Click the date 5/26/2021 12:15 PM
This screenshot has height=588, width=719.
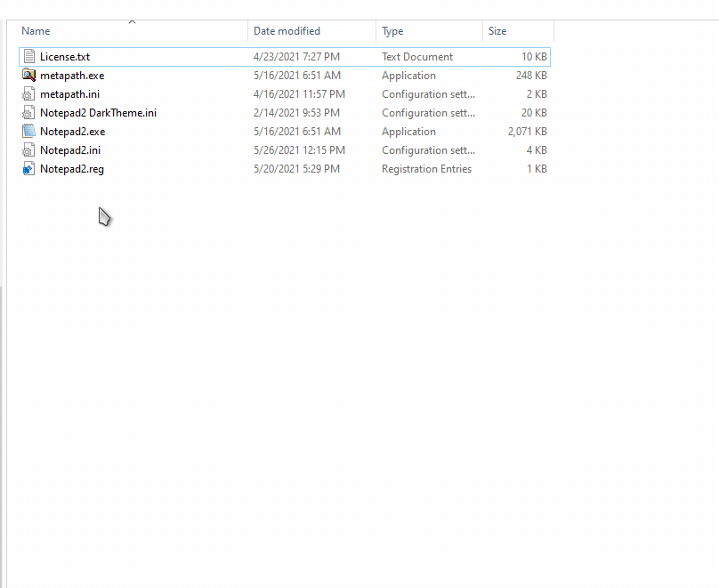pos(299,149)
